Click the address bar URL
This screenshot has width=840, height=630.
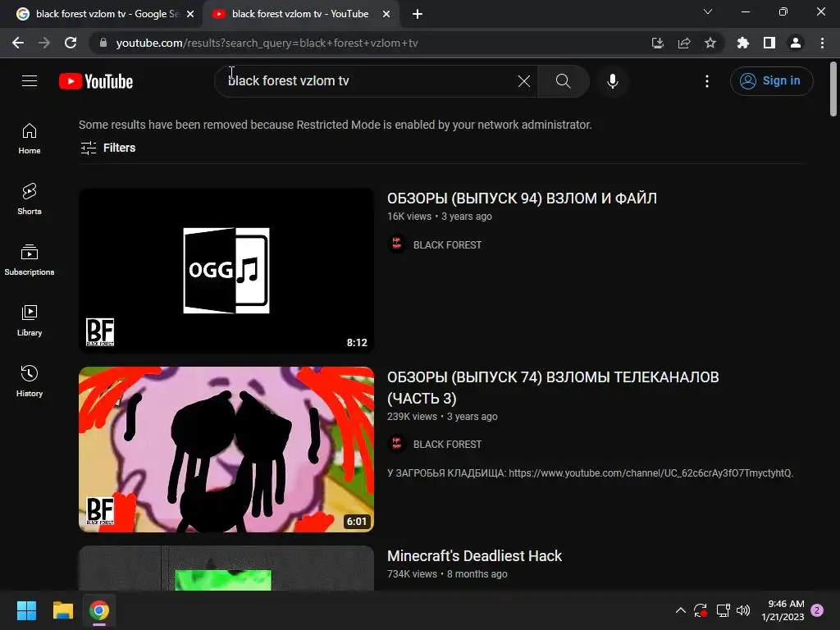(267, 43)
